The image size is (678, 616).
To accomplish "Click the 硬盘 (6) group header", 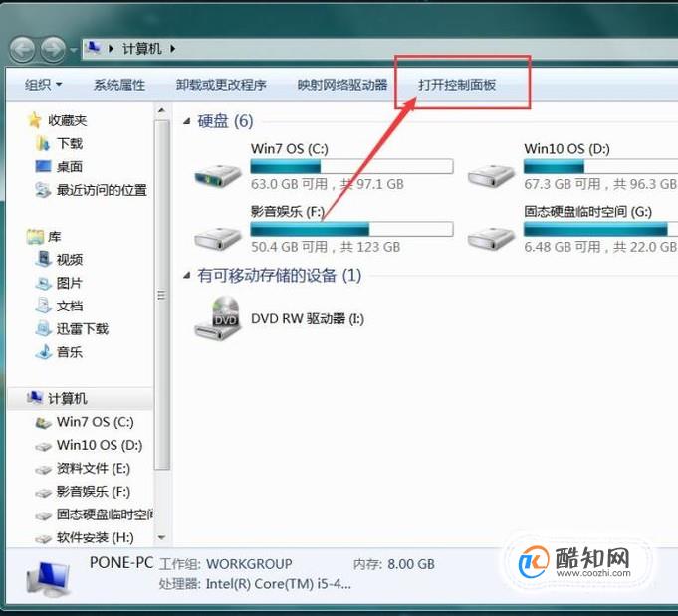I will (225, 121).
